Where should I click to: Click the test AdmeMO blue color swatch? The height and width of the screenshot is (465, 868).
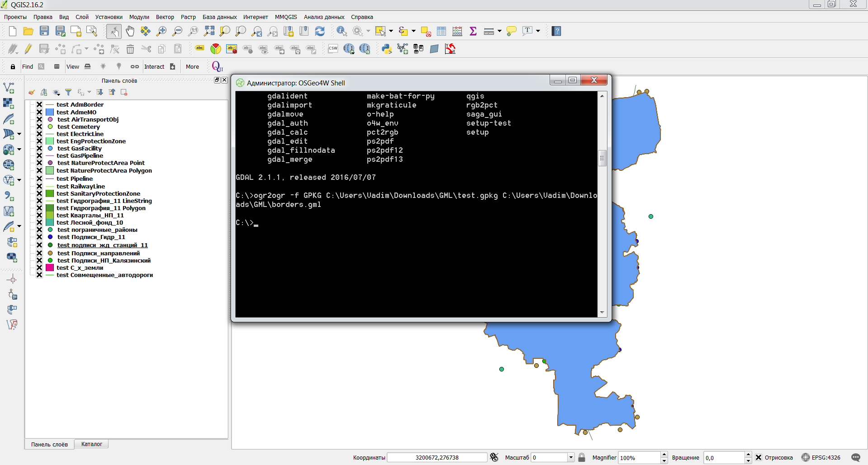click(50, 112)
